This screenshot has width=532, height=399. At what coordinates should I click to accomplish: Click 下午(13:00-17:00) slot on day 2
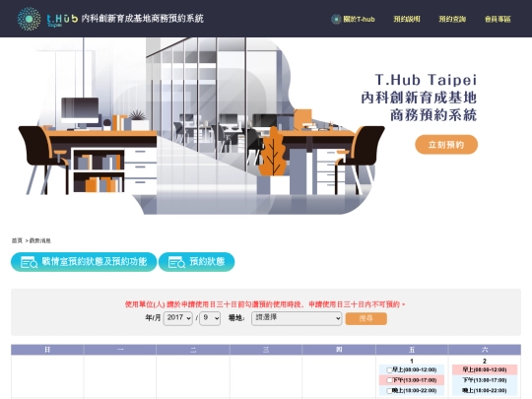[485, 380]
